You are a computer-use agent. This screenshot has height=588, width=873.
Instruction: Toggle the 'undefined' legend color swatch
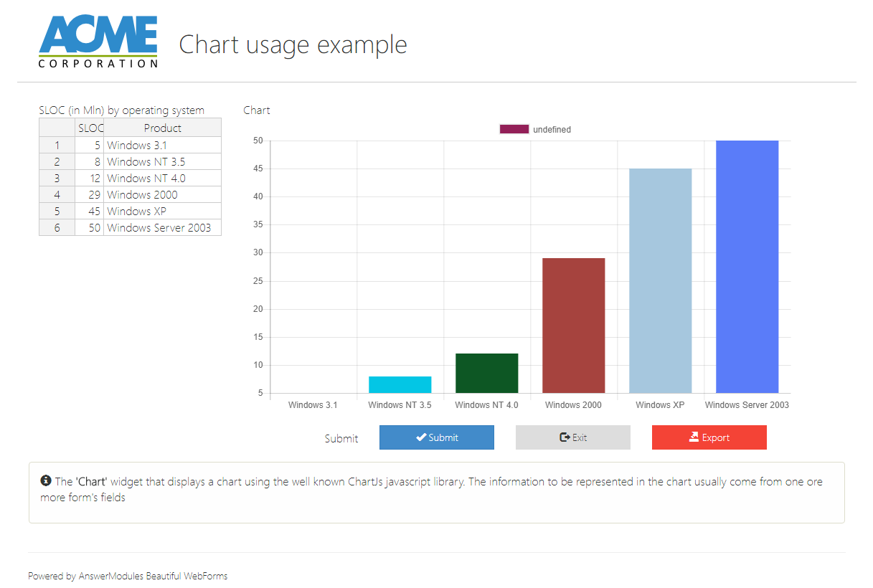(514, 129)
